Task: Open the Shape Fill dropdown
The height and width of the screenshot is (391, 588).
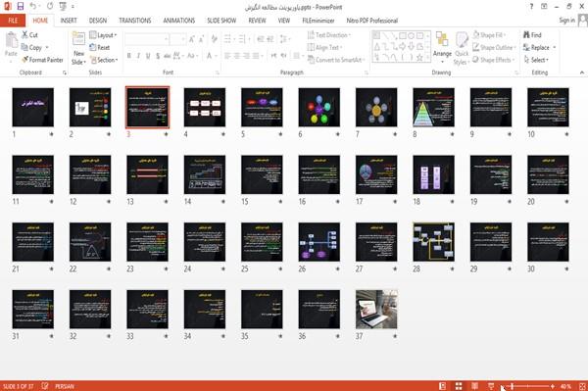Action: point(489,35)
